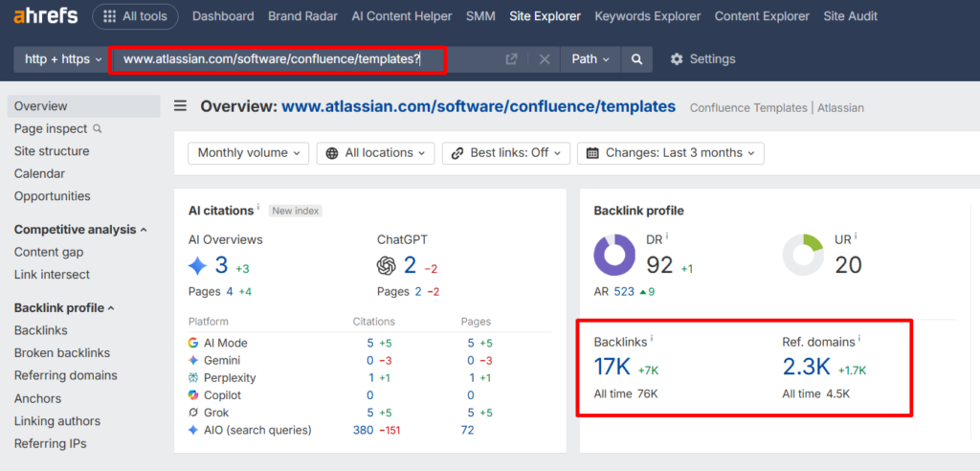Click the Backlinks metric info icon

point(651,338)
